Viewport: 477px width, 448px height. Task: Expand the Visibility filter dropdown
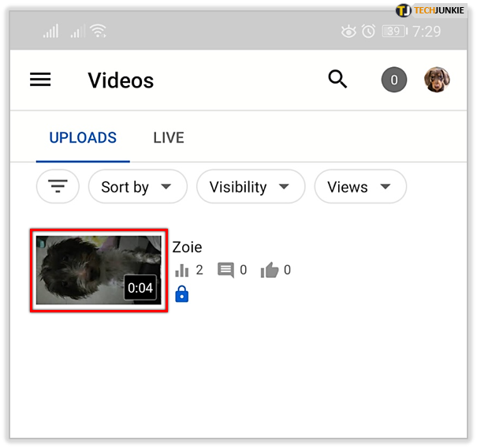click(x=251, y=186)
